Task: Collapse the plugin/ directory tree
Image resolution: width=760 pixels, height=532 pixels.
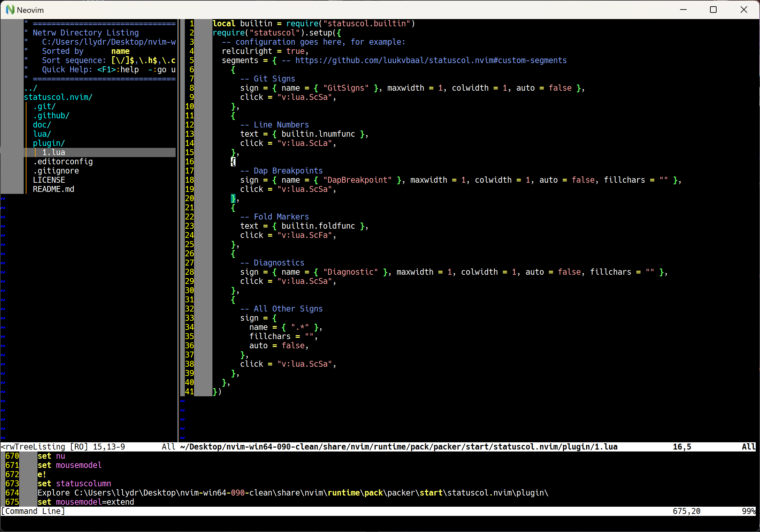Action: point(48,143)
